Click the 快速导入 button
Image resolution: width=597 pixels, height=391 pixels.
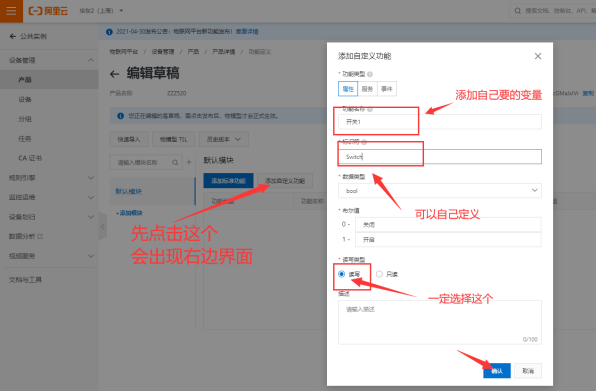tap(129, 139)
